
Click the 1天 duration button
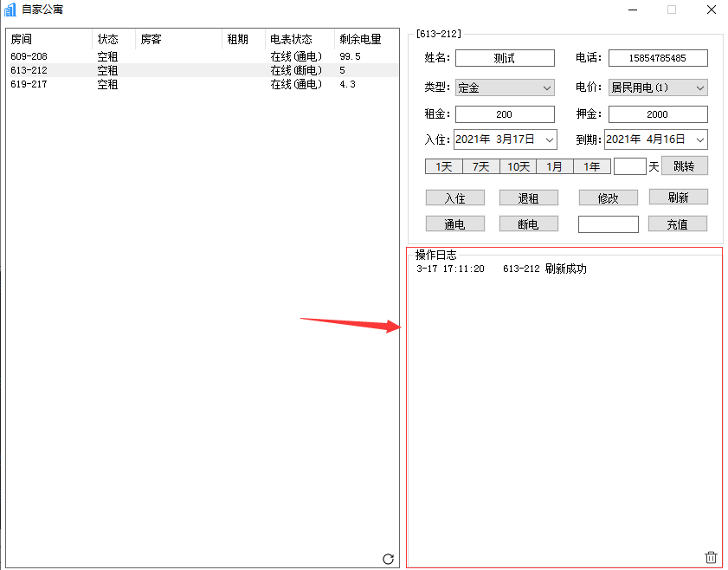click(x=444, y=166)
